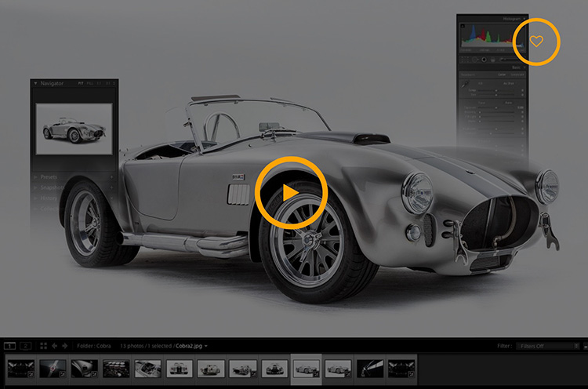
Task: Toggle the second window display button 2
Action: click(26, 345)
